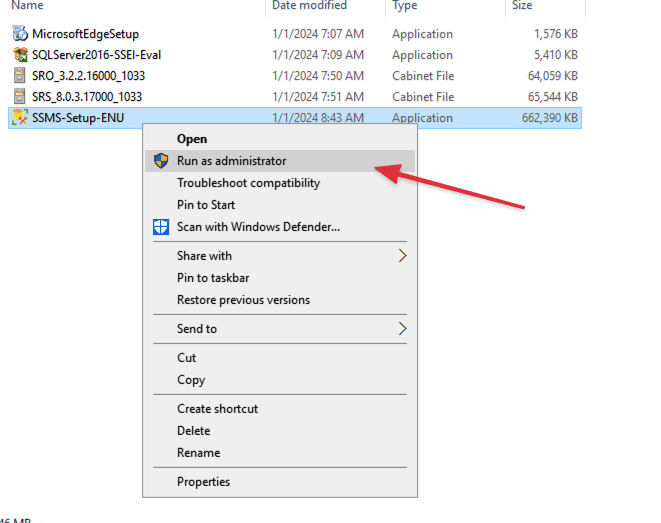Open Properties from the context menu
This screenshot has height=523, width=661.
[203, 482]
